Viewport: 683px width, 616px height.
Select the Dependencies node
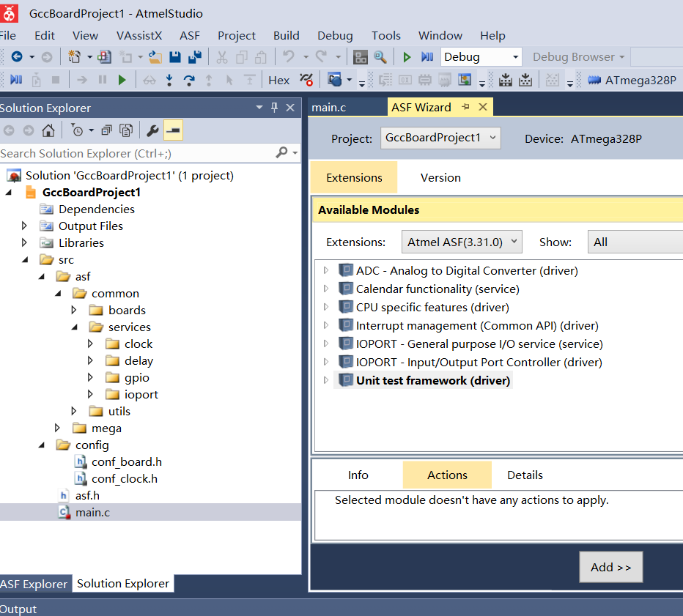tap(96, 209)
